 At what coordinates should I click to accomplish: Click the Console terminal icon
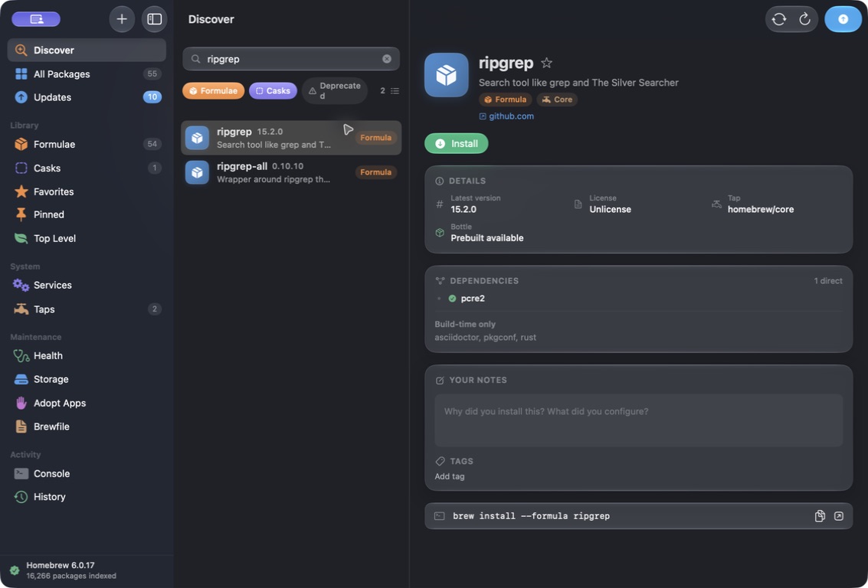(x=21, y=473)
